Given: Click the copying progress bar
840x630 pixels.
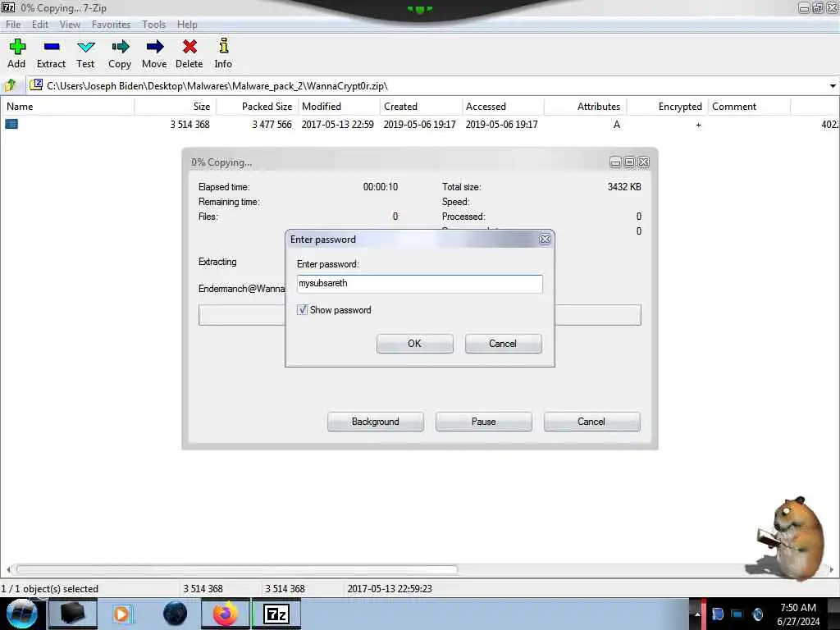Looking at the screenshot, I should click(x=419, y=315).
